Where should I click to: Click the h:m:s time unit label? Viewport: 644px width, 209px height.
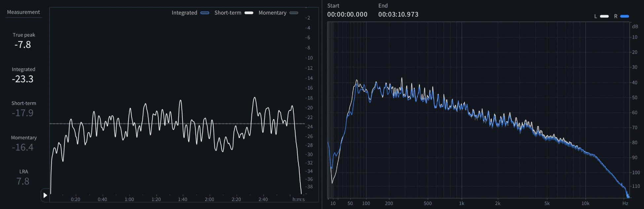point(299,199)
